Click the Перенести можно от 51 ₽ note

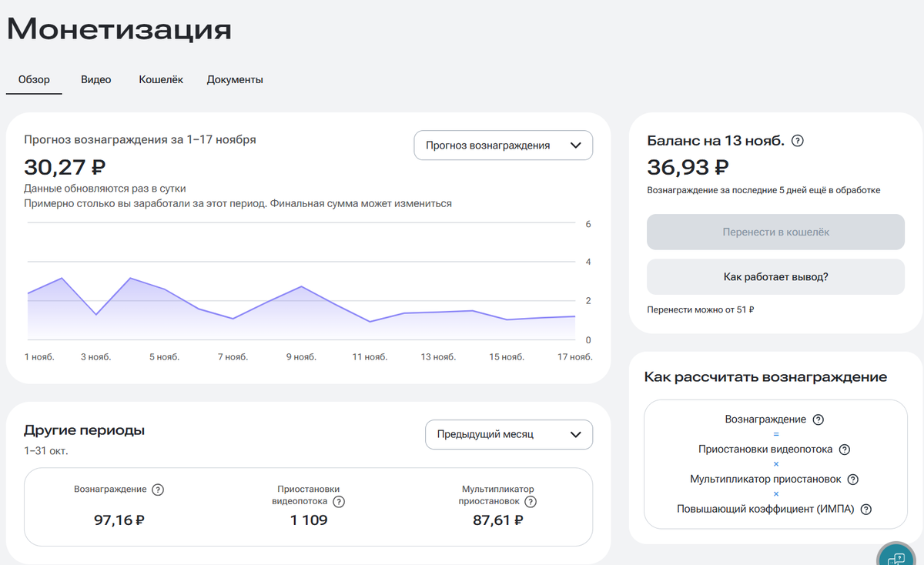[701, 310]
